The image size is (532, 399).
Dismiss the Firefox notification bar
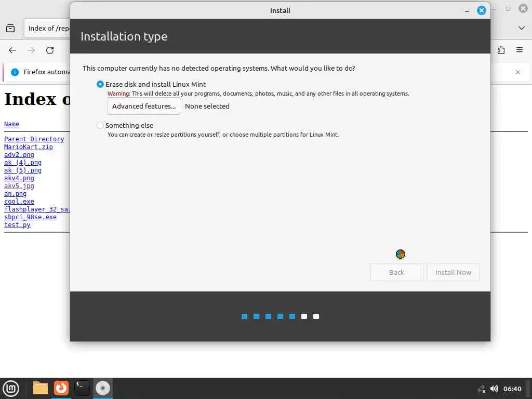[518, 72]
